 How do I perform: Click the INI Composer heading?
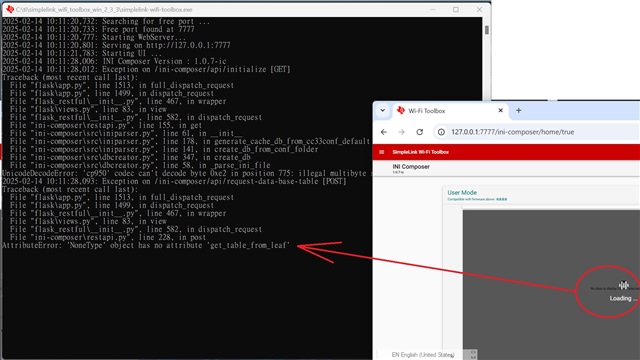click(411, 167)
